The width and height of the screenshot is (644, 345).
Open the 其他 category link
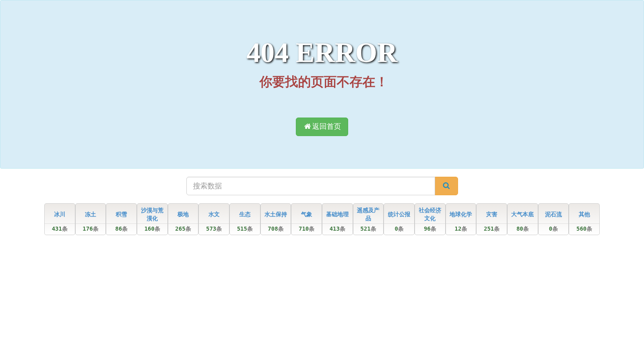584,214
